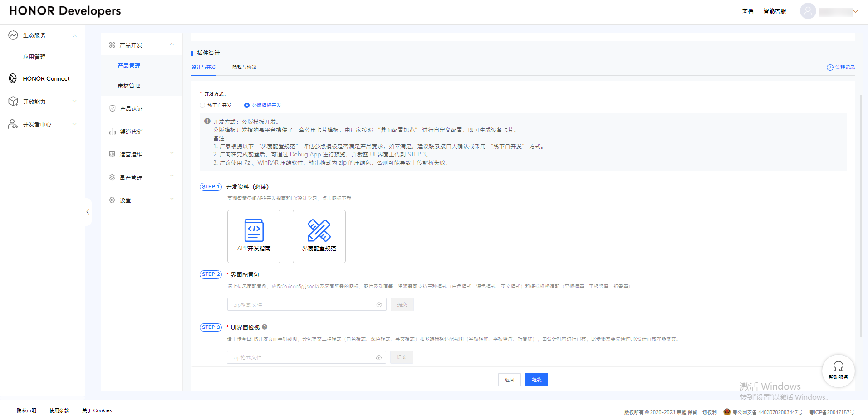This screenshot has width=868, height=420.
Task: Open 渠道代销 via its bar chart icon
Action: click(112, 132)
